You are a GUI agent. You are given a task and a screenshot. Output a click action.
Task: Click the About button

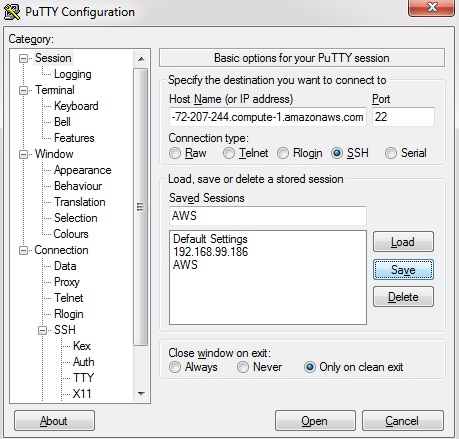pos(54,421)
